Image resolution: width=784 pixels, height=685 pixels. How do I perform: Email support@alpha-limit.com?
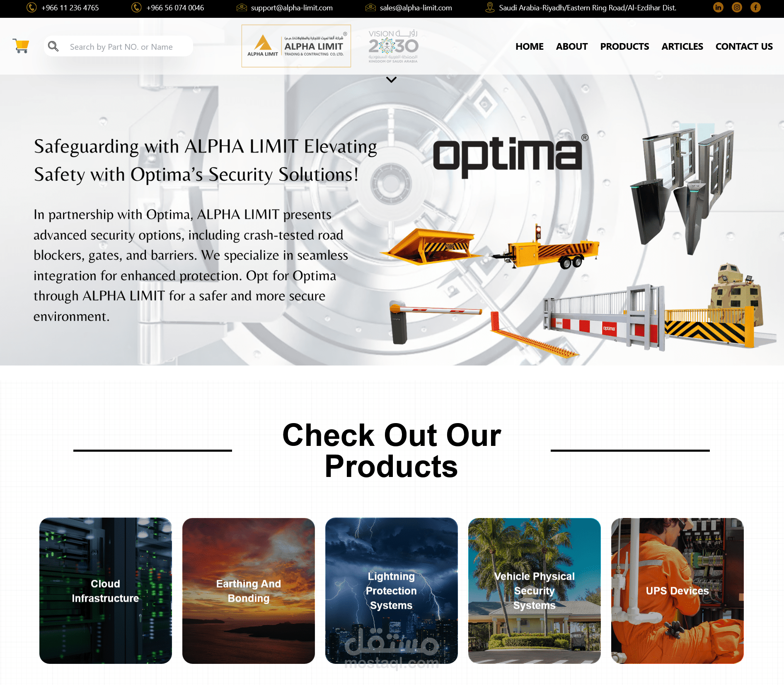coord(292,7)
